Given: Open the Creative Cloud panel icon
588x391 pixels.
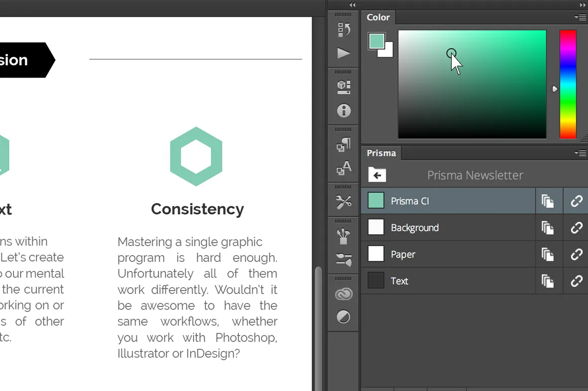Looking at the screenshot, I should click(343, 294).
